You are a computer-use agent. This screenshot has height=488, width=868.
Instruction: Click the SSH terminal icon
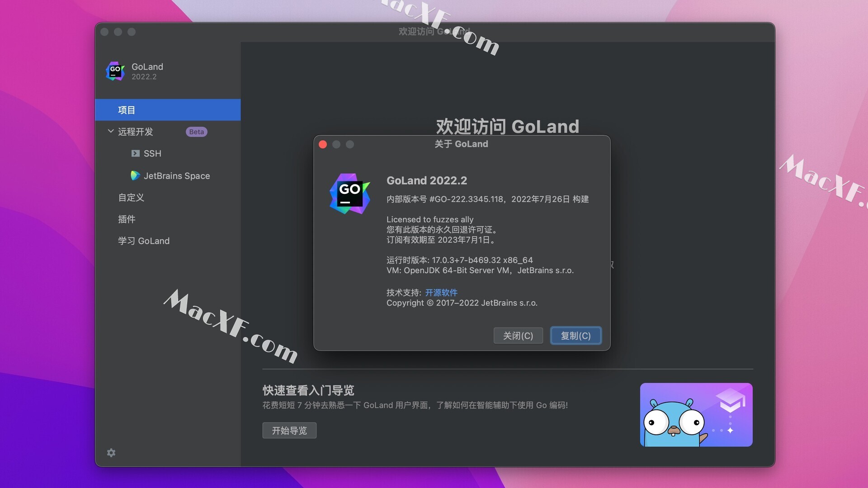[x=135, y=154]
